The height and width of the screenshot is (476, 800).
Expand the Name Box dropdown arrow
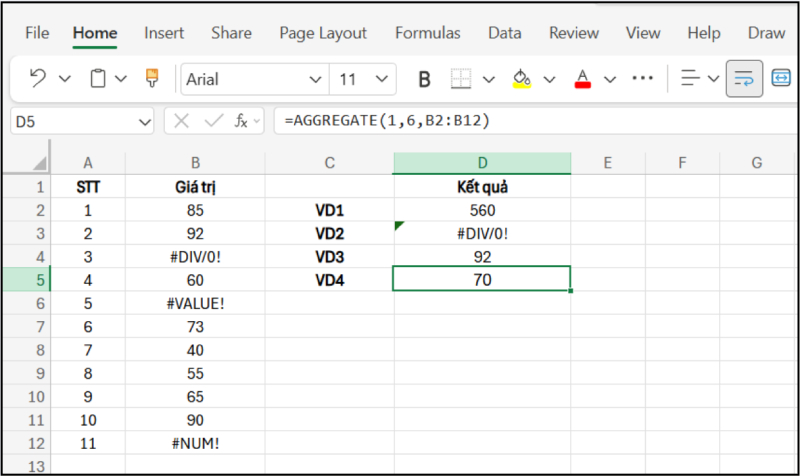[144, 121]
